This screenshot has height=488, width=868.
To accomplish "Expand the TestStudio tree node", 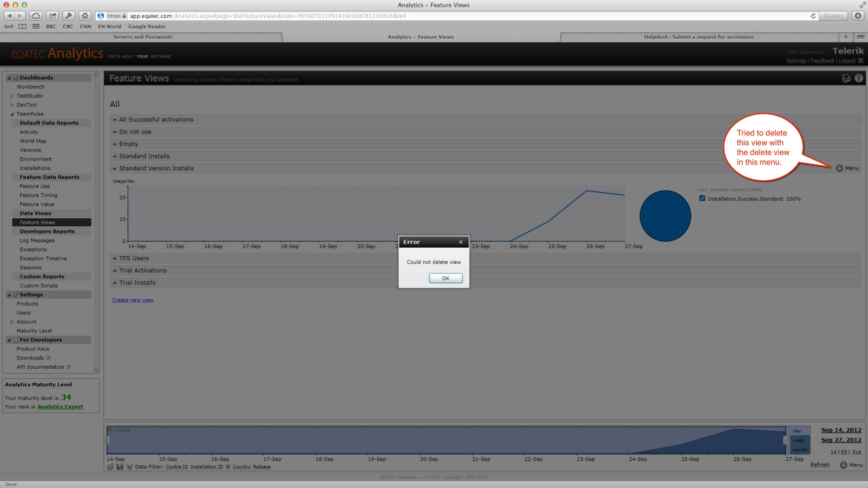I will pos(12,96).
